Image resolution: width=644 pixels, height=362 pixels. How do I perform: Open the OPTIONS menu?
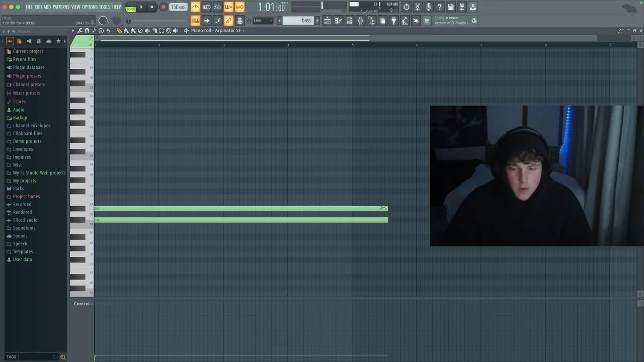tap(90, 7)
